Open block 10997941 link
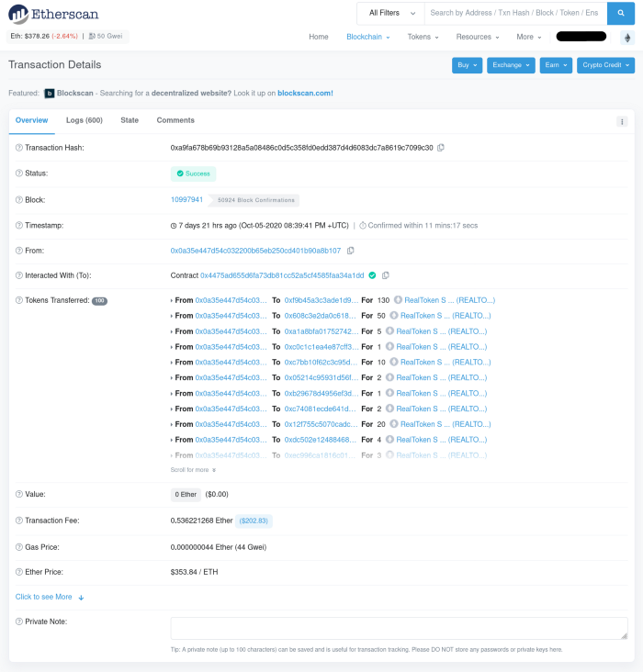Viewport: 643px width, 672px height. click(186, 199)
